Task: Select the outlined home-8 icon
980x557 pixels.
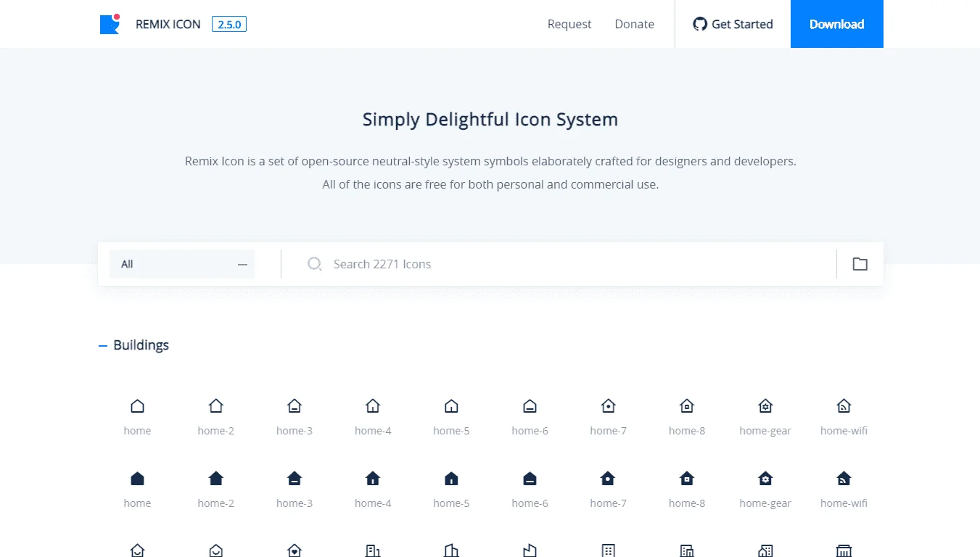Action: (687, 405)
